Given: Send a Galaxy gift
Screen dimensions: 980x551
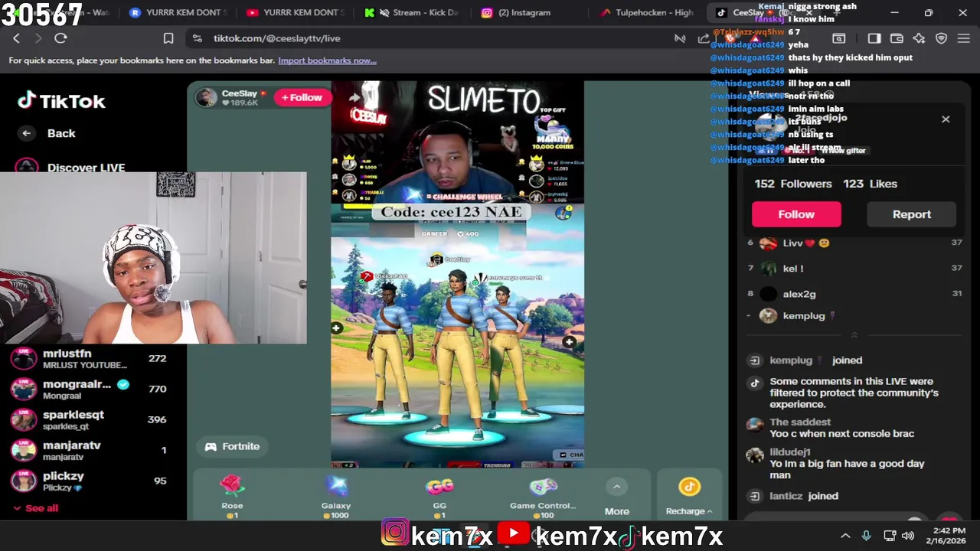Looking at the screenshot, I should (x=336, y=496).
